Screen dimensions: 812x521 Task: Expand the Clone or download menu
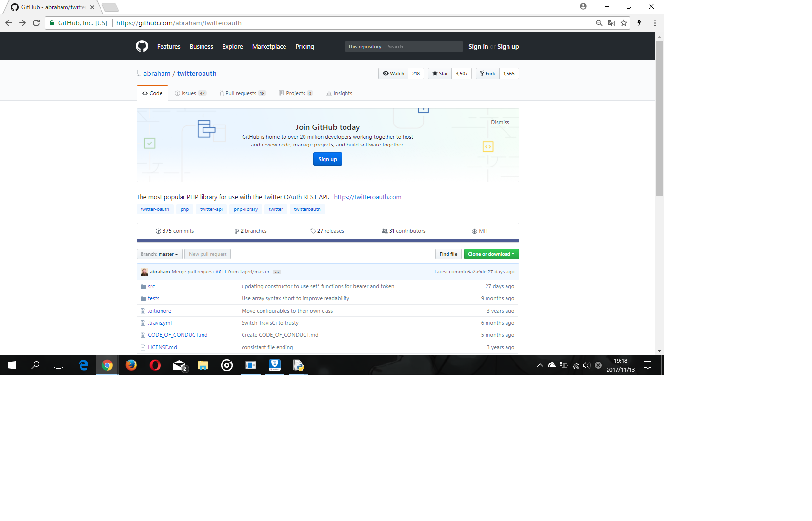pos(491,254)
